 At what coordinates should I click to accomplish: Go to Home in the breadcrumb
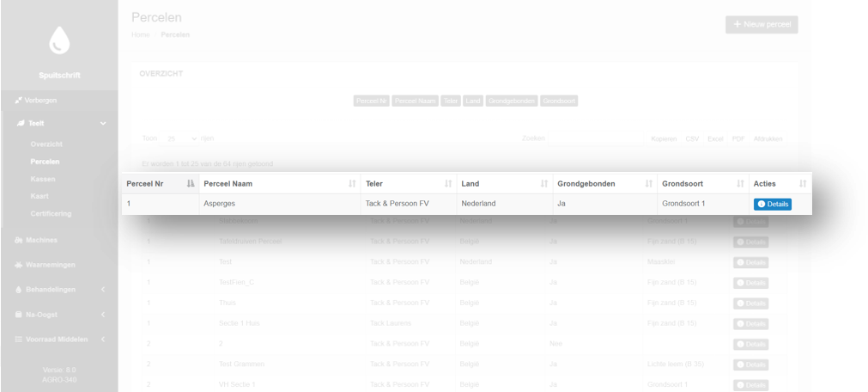pos(141,34)
